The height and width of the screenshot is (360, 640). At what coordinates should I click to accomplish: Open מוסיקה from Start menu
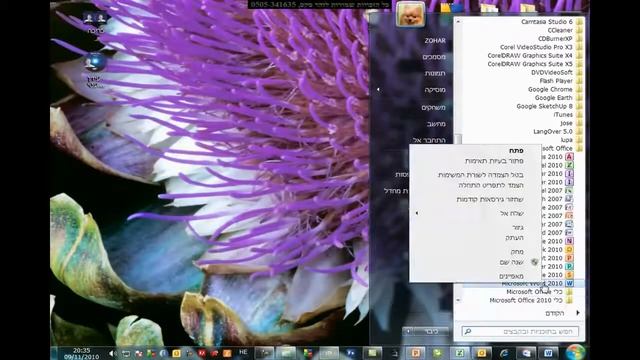435,90
